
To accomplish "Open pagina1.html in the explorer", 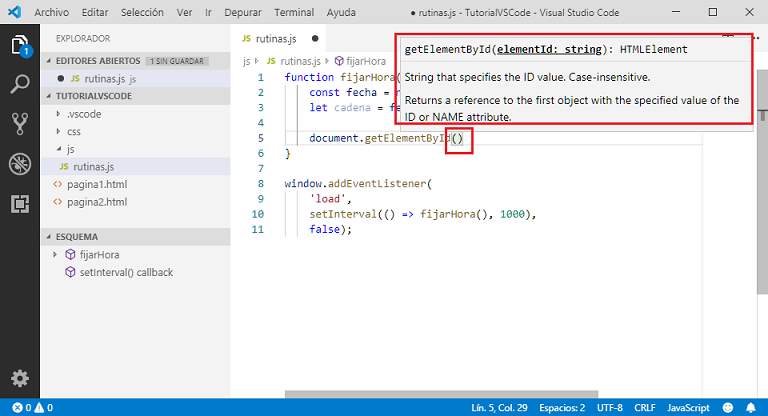I will coord(136,184).
